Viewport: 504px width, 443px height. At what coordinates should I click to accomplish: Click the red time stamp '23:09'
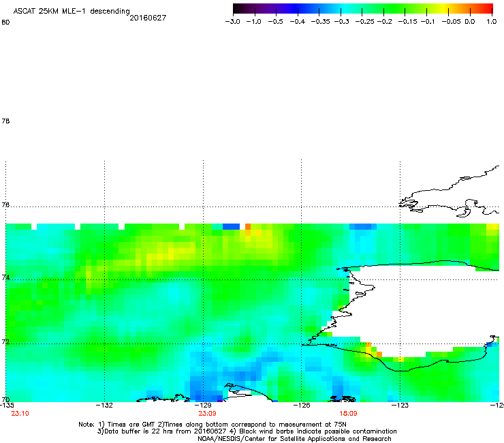(x=207, y=414)
